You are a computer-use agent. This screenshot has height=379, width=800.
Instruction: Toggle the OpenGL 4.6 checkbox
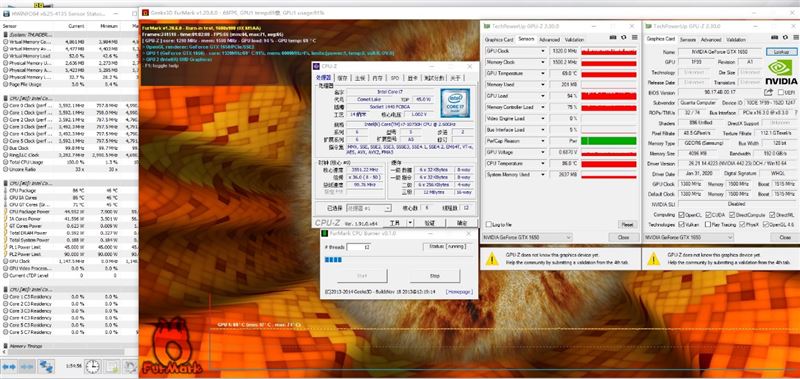[767, 224]
